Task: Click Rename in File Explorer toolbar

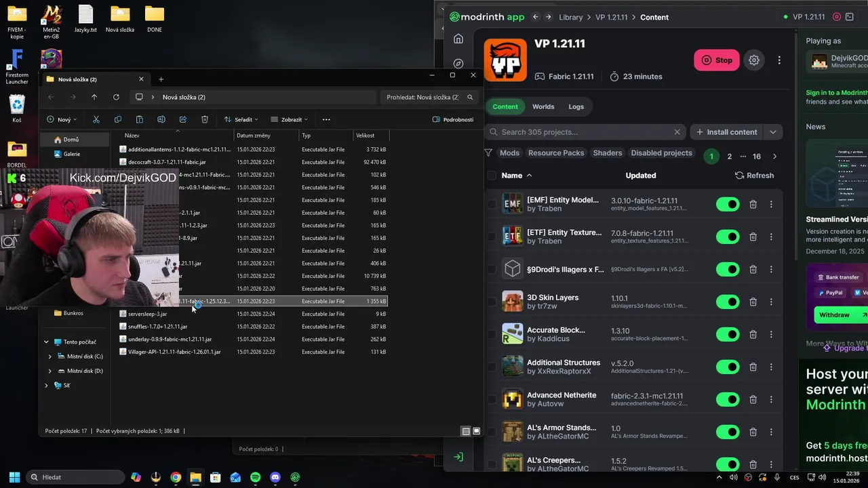Action: coord(161,119)
